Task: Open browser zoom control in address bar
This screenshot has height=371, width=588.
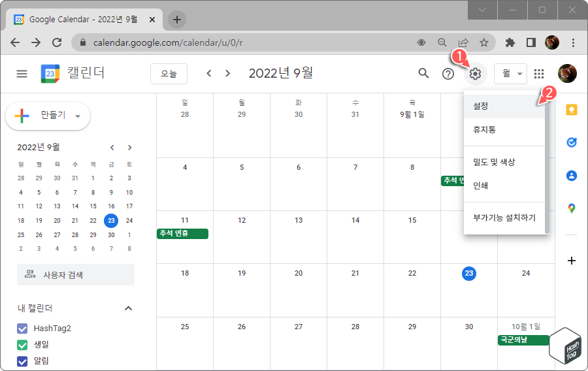Action: coord(442,42)
